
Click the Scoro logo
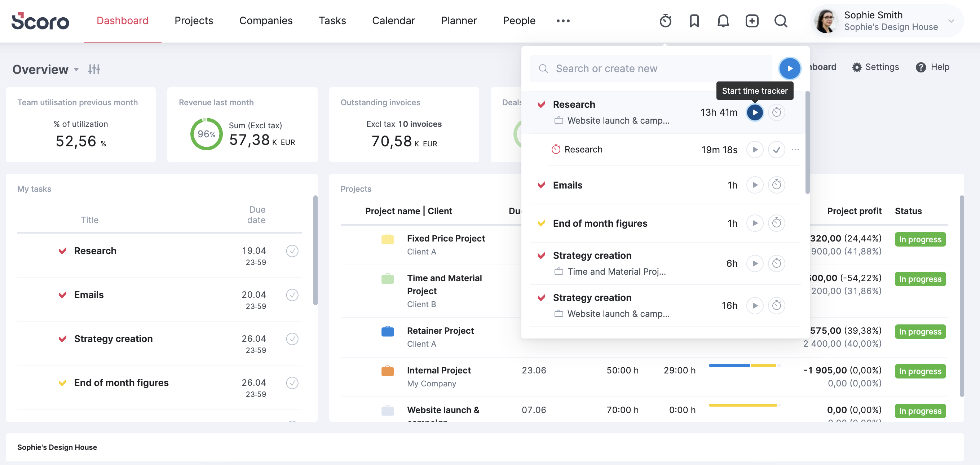[40, 21]
